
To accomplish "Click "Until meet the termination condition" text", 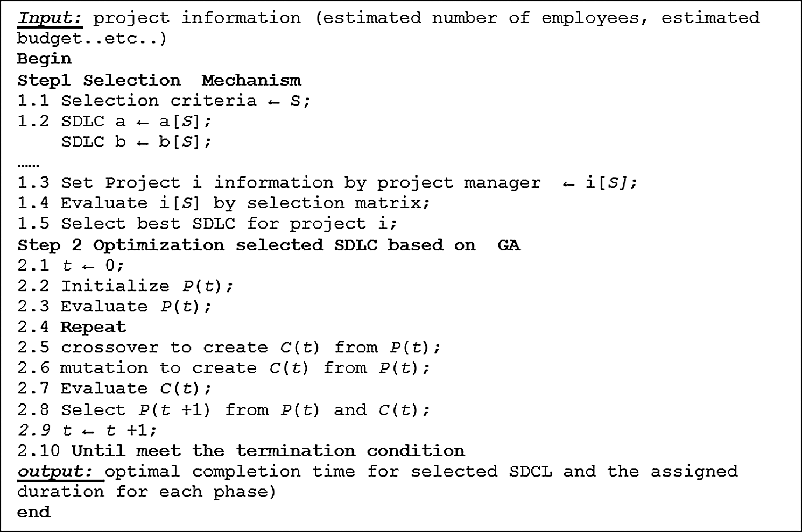I will pyautogui.click(x=268, y=451).
